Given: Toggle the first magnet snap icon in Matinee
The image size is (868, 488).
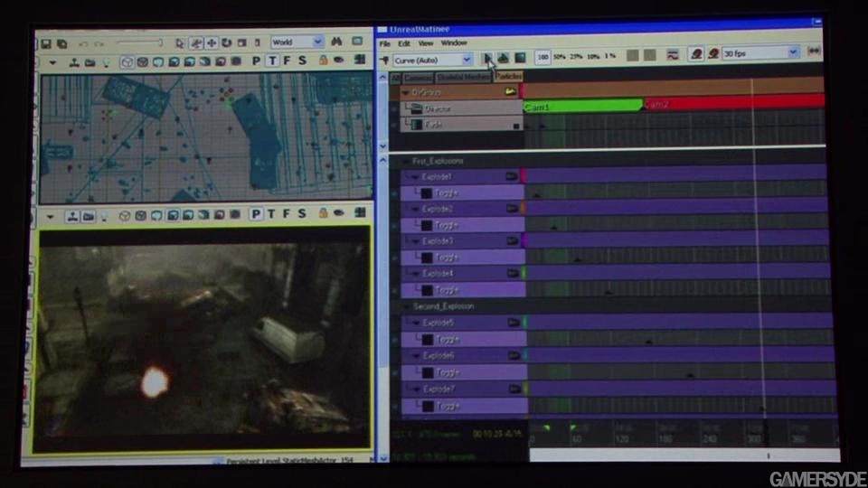Looking at the screenshot, I should pos(696,53).
